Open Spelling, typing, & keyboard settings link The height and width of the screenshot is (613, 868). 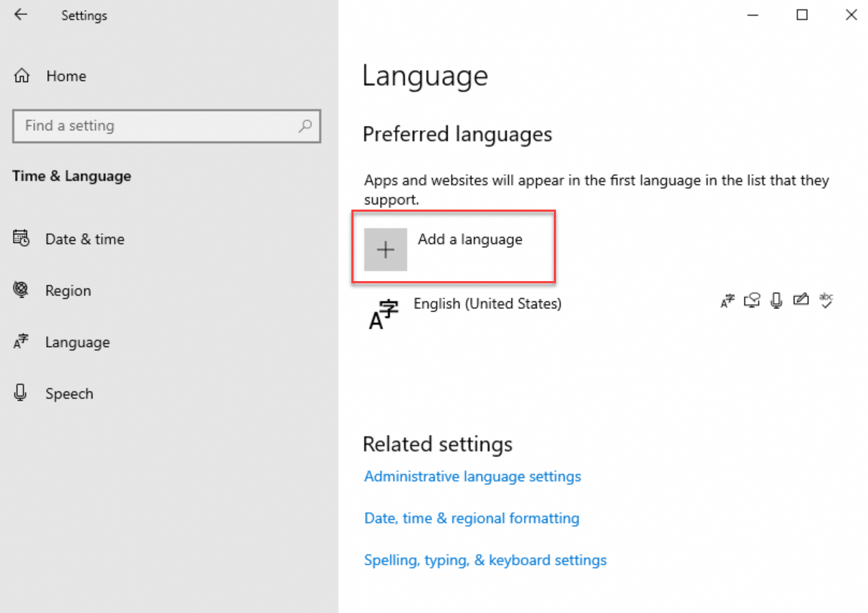coord(485,560)
